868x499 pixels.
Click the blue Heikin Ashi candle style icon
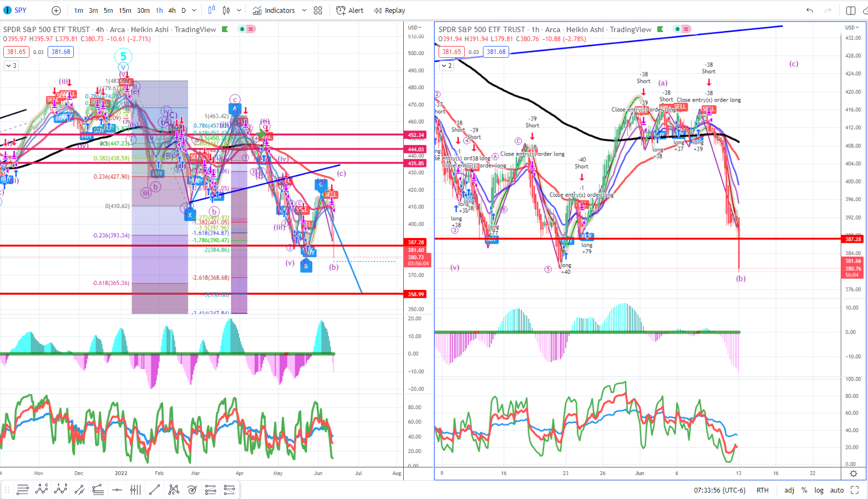tap(211, 10)
